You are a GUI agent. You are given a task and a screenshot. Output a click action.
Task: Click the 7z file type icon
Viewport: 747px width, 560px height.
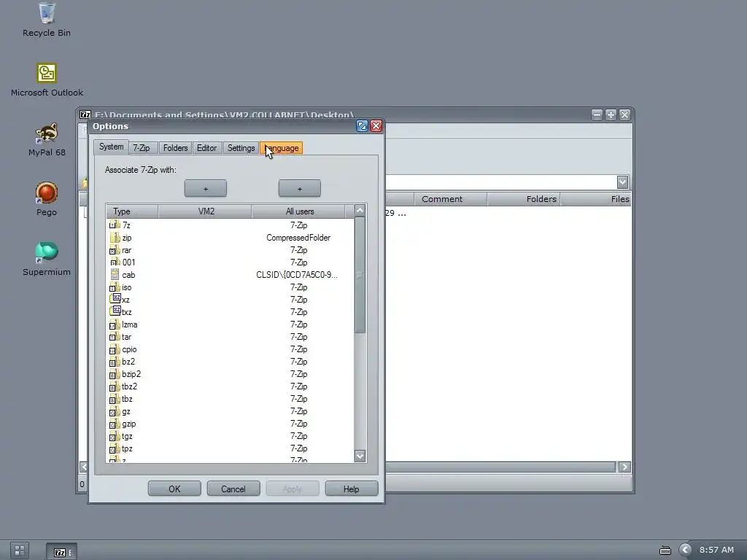[115, 225]
